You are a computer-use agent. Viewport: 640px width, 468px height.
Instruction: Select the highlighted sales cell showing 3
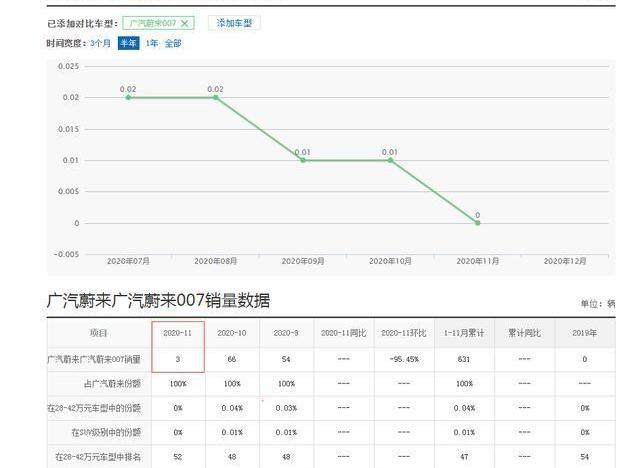click(x=178, y=358)
